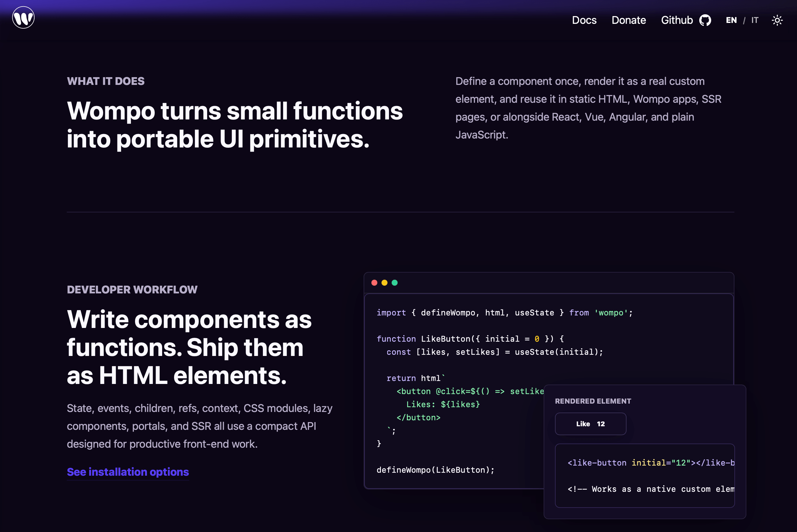Click the 'return html`' code line
The width and height of the screenshot is (797, 532).
tap(416, 378)
